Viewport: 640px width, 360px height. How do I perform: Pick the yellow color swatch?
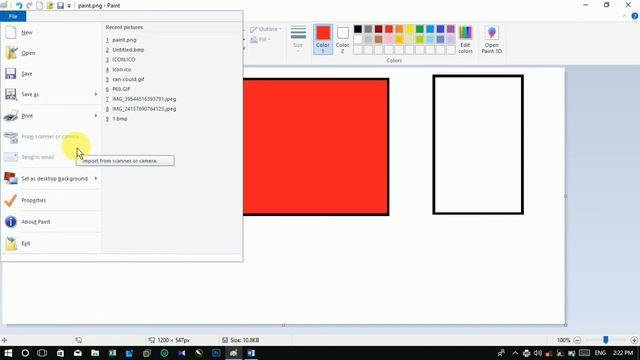pyautogui.click(x=409, y=29)
